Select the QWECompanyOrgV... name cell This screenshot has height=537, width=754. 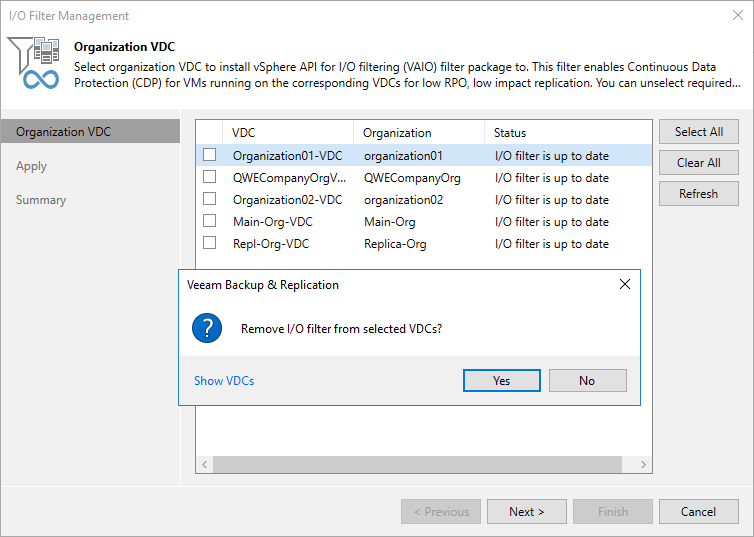coord(289,178)
